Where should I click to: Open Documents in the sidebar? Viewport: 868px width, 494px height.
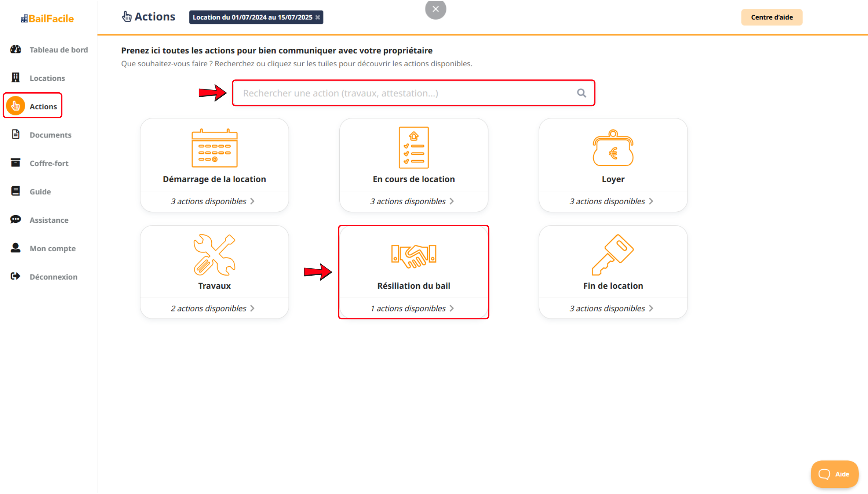(50, 135)
